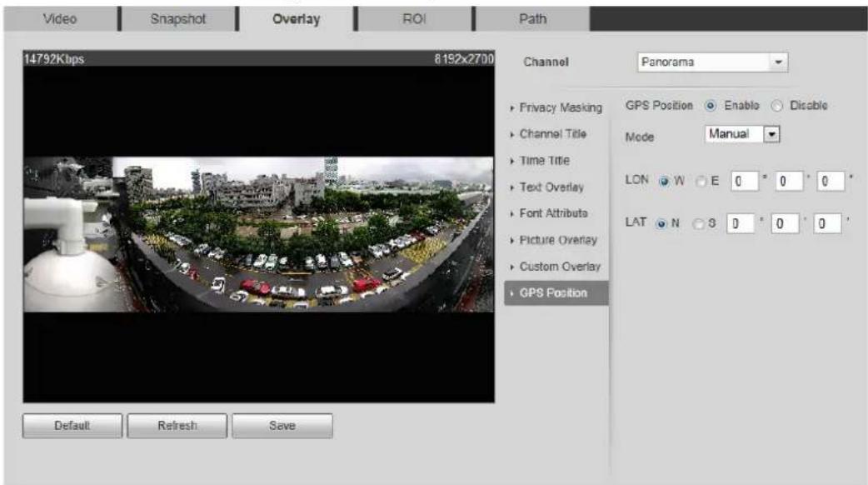
Task: Go to the ROI tab
Action: (x=414, y=19)
